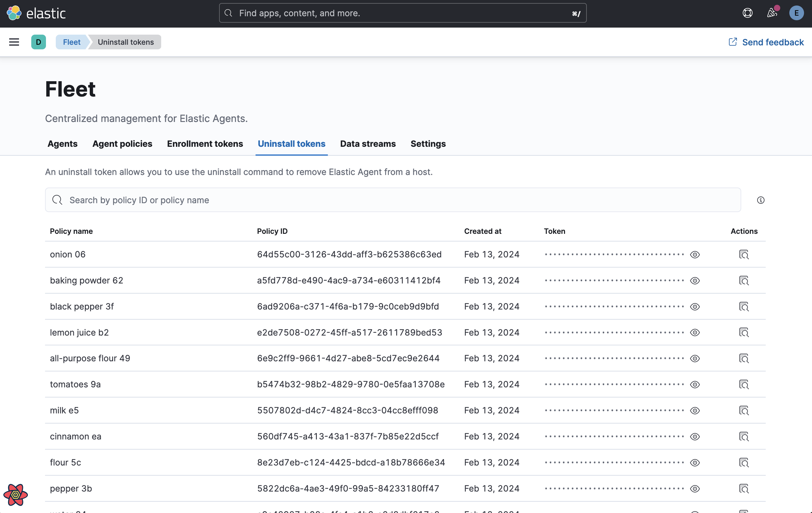Click the policy name lemon juice b2
Image resolution: width=812 pixels, height=513 pixels.
click(x=79, y=332)
